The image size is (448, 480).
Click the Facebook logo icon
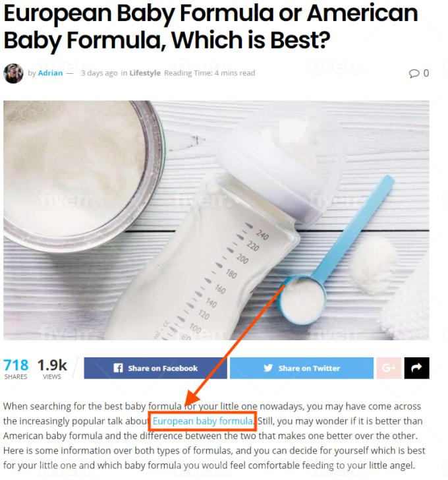pos(118,368)
